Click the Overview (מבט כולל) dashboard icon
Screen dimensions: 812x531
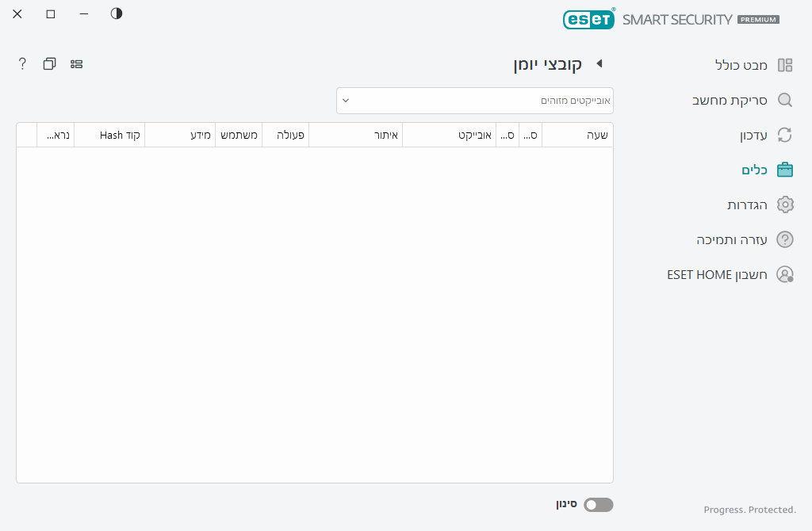click(785, 65)
